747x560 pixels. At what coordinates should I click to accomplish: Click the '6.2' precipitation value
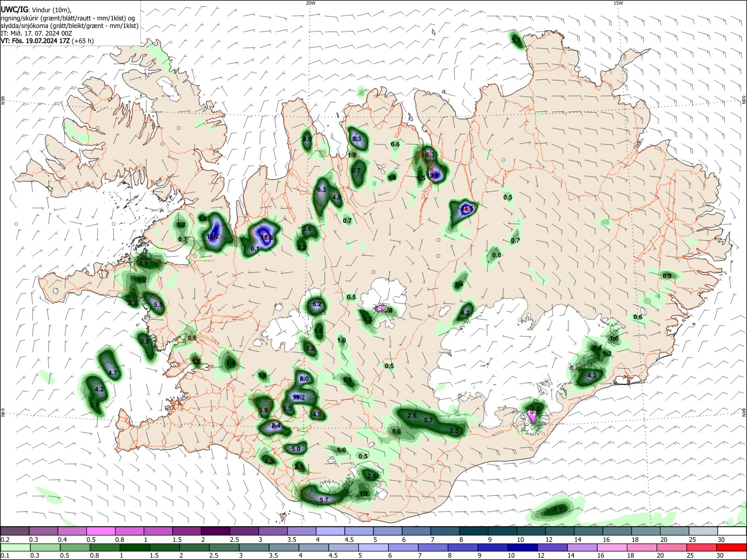pyautogui.click(x=317, y=304)
